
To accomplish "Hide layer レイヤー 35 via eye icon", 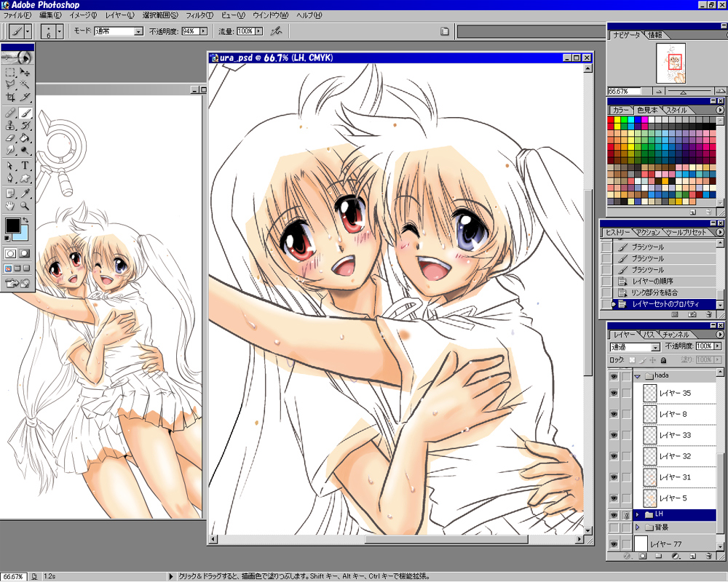I will (x=614, y=393).
